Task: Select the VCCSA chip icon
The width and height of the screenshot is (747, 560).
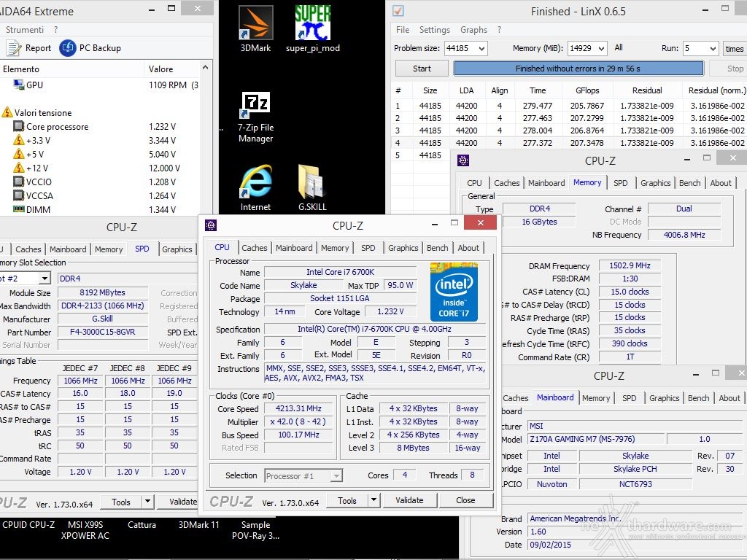Action: tap(18, 195)
